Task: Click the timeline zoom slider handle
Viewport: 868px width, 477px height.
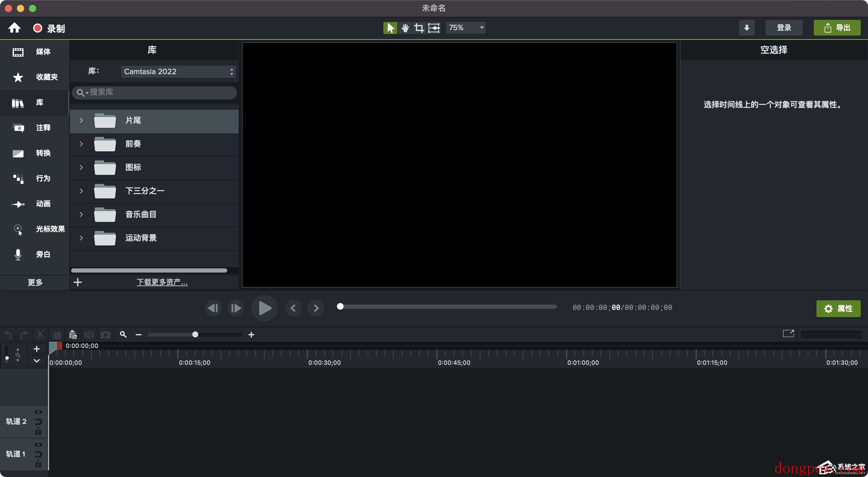Action: click(x=195, y=334)
